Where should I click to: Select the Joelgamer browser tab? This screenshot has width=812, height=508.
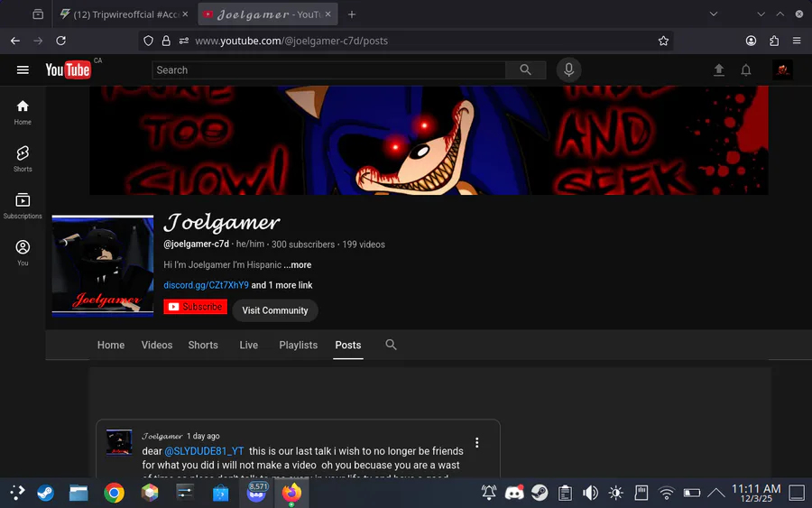[268, 14]
